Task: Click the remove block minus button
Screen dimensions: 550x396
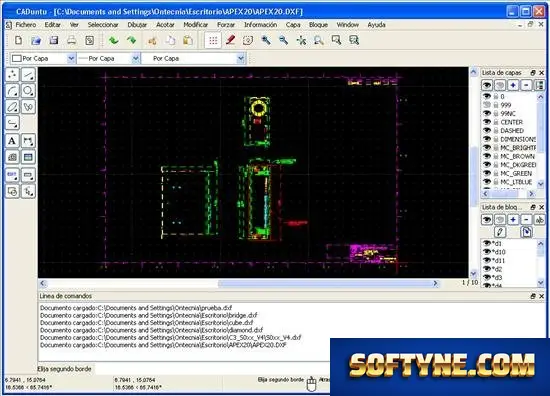Action: 526,220
